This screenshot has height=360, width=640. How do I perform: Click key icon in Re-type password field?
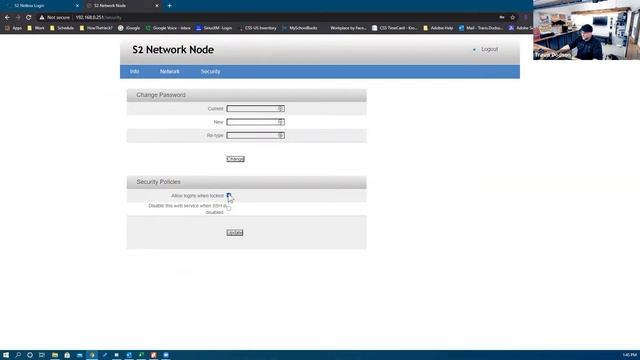tap(280, 135)
